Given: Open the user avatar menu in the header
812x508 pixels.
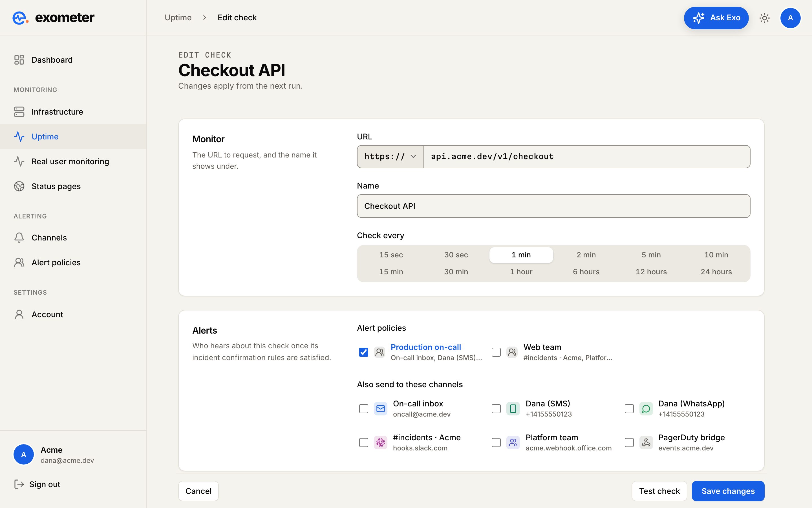Looking at the screenshot, I should click(790, 18).
